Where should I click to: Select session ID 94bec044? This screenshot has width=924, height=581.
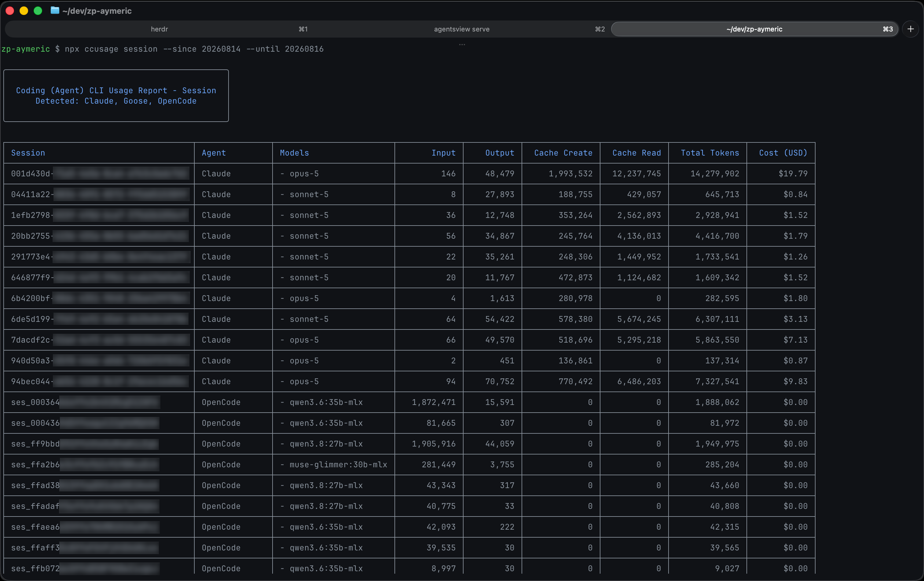click(x=30, y=381)
